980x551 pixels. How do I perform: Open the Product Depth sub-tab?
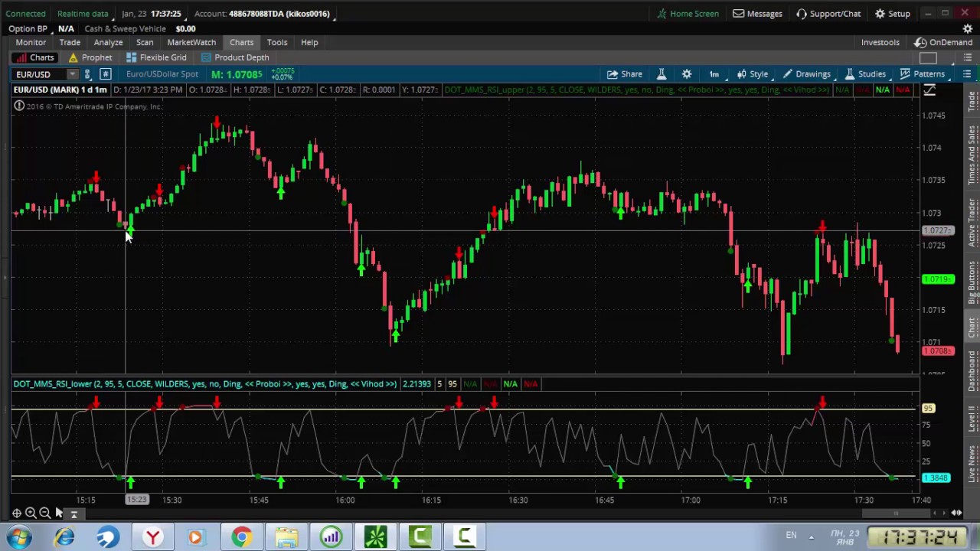(235, 57)
